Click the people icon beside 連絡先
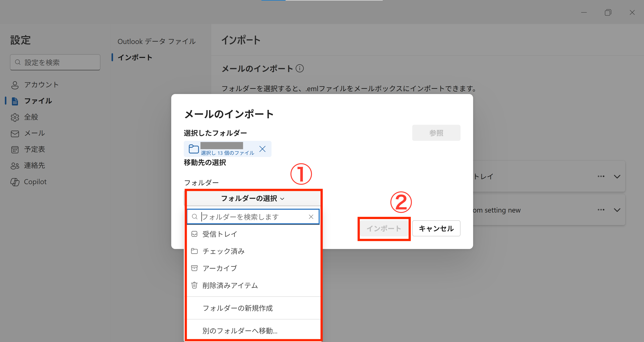 pyautogui.click(x=15, y=166)
